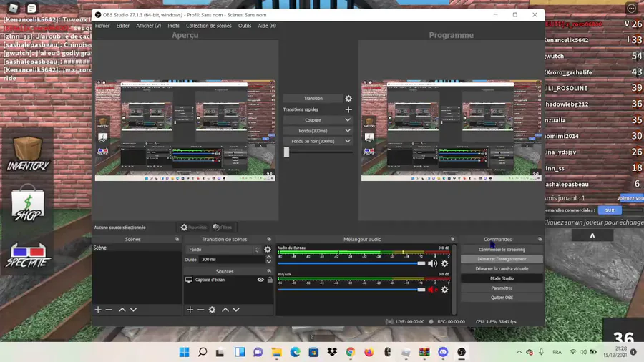This screenshot has height=362, width=644.
Task: Pop out the Commandes dock panel
Action: tap(540, 239)
